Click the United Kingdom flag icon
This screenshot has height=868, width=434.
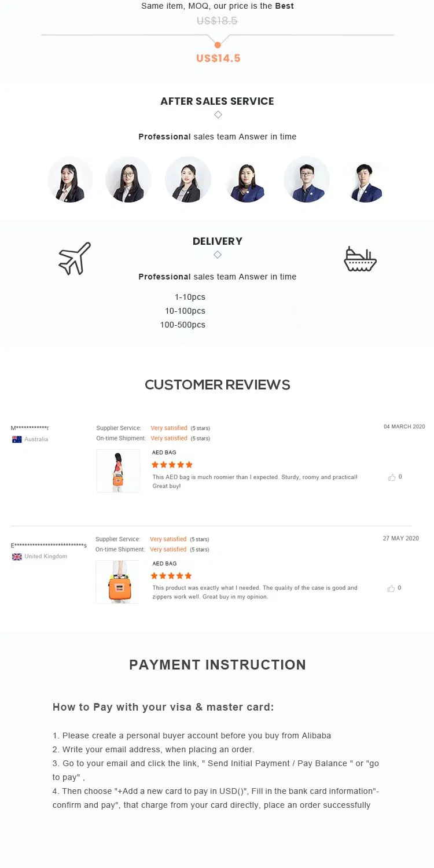pos(17,557)
